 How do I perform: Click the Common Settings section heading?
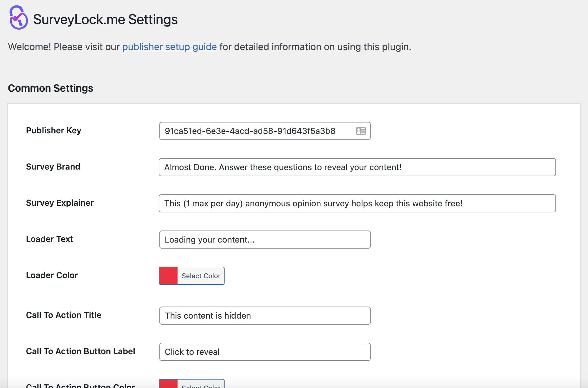[50, 88]
